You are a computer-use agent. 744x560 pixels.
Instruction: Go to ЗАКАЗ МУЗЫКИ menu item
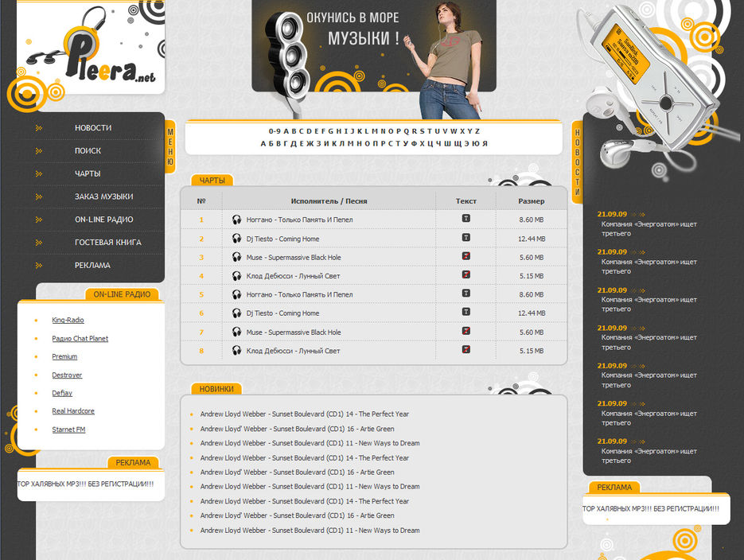coord(104,196)
